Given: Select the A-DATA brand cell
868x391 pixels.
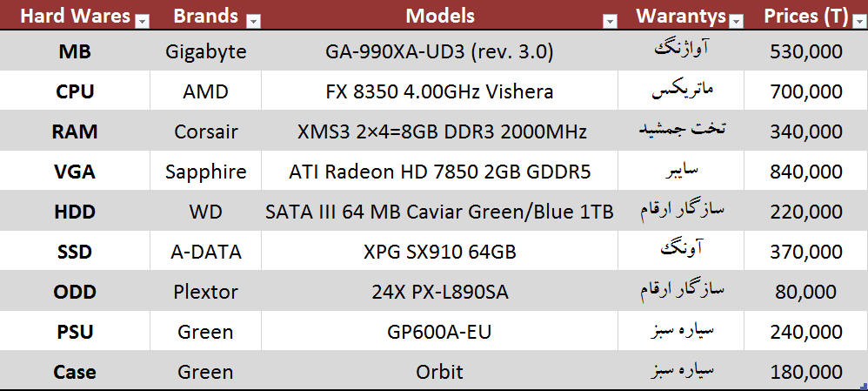Looking at the screenshot, I should pos(205,253).
